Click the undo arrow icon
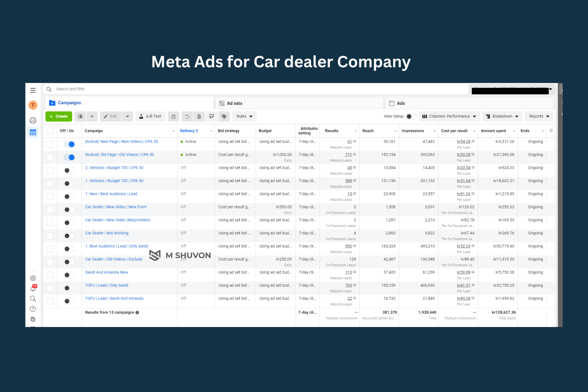 point(187,116)
